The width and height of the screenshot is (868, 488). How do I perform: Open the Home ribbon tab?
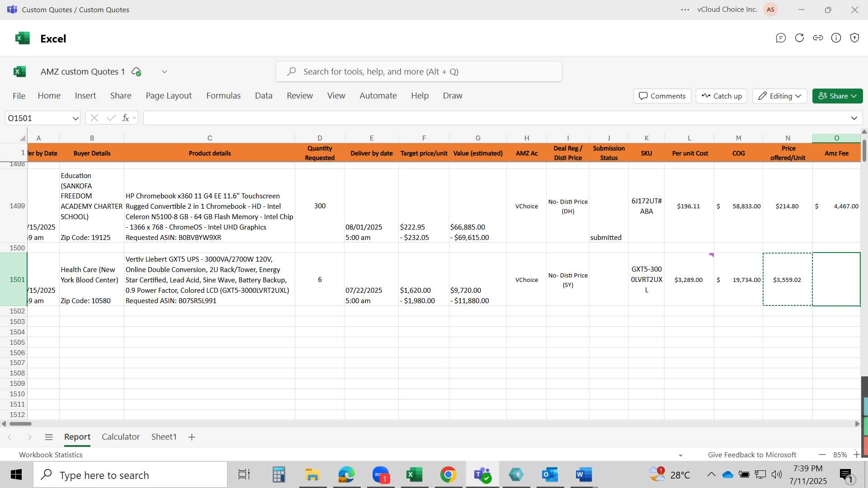[49, 96]
